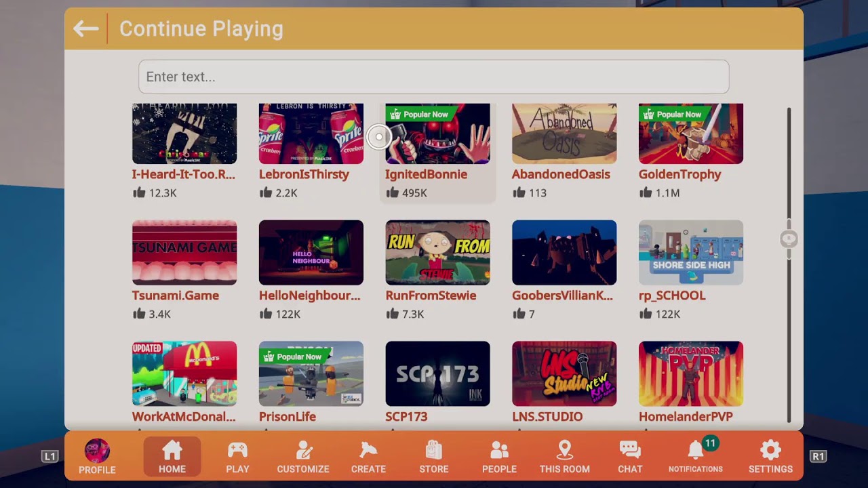
Task: Open the Store shopping bag icon
Action: click(x=434, y=450)
